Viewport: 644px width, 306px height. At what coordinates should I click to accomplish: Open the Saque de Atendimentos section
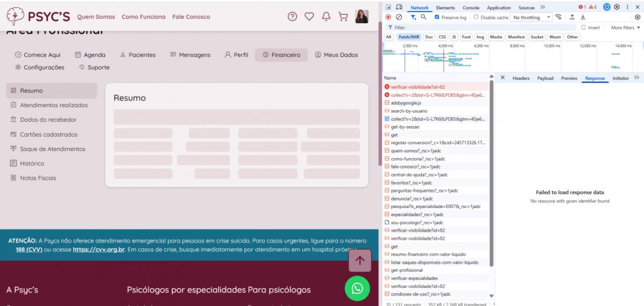52,149
